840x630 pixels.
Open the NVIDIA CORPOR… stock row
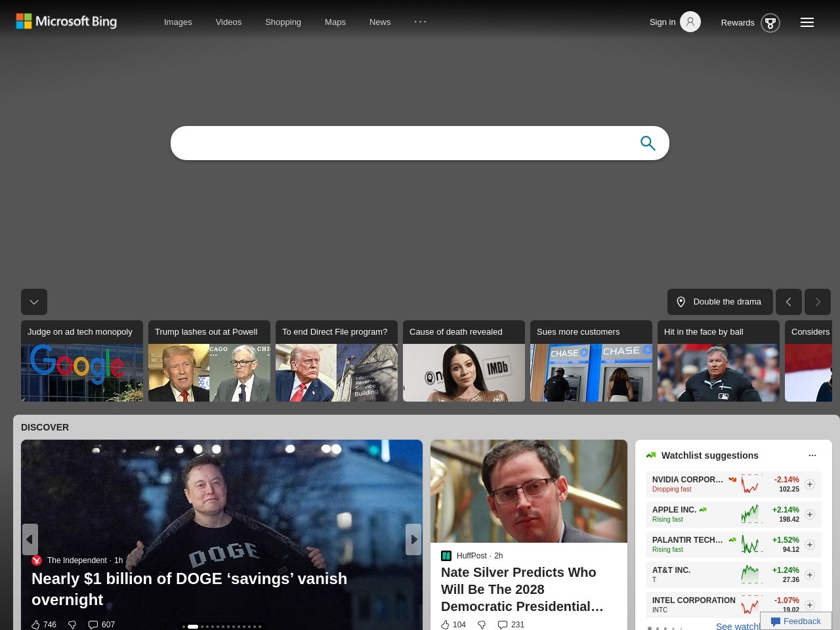click(x=734, y=484)
